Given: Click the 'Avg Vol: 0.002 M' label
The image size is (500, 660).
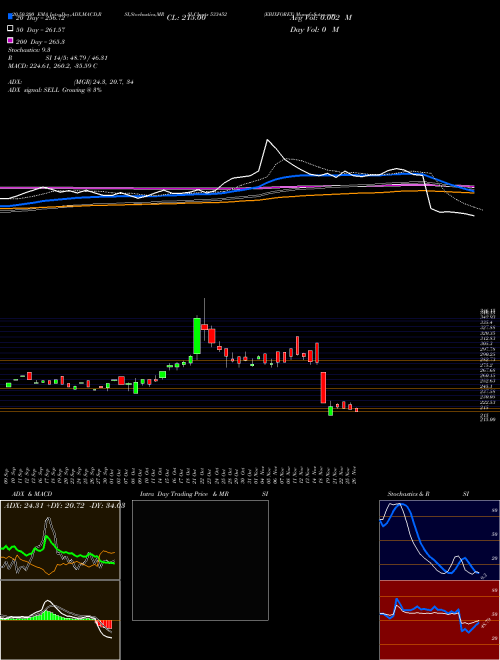Looking at the screenshot, I should [x=321, y=18].
